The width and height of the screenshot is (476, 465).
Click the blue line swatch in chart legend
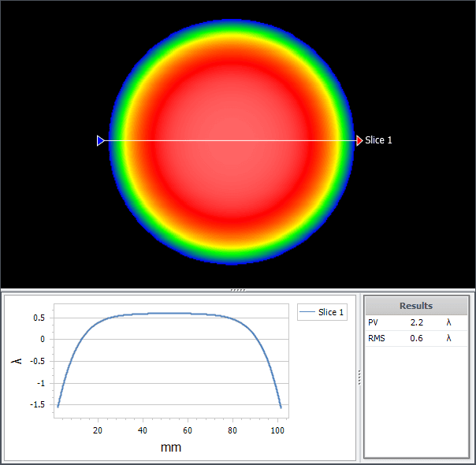click(307, 313)
